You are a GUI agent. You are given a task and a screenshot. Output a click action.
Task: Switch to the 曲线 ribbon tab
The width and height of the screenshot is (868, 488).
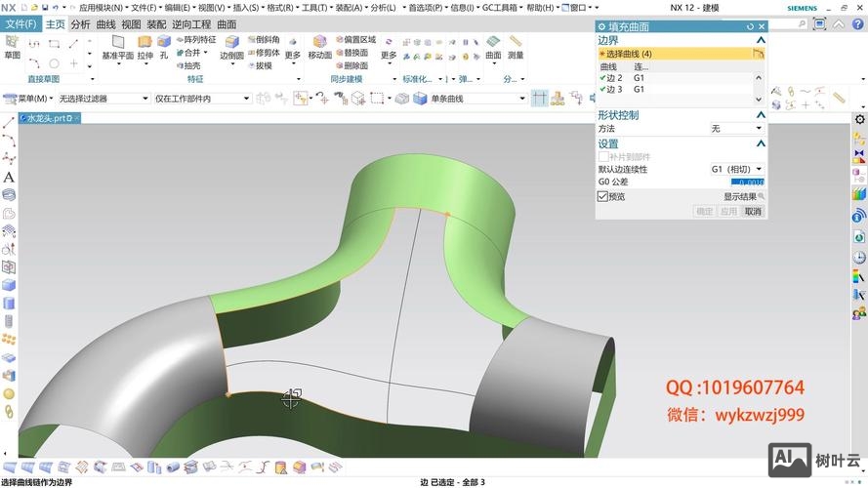[x=105, y=23]
